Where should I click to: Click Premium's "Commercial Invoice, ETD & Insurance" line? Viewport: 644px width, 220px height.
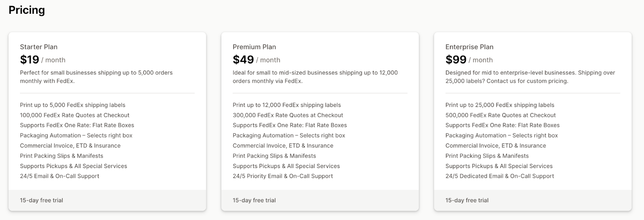click(x=283, y=146)
